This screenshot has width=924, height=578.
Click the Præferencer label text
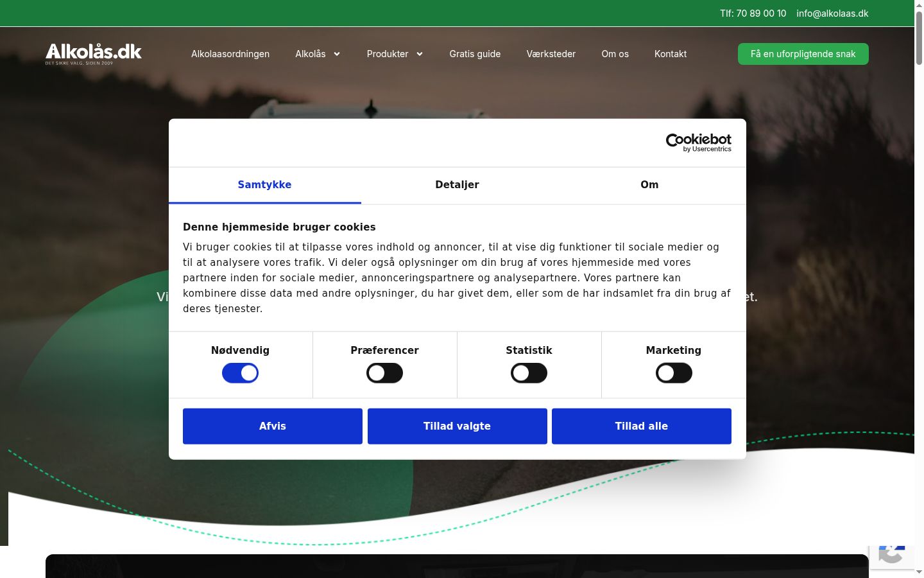coord(384,350)
